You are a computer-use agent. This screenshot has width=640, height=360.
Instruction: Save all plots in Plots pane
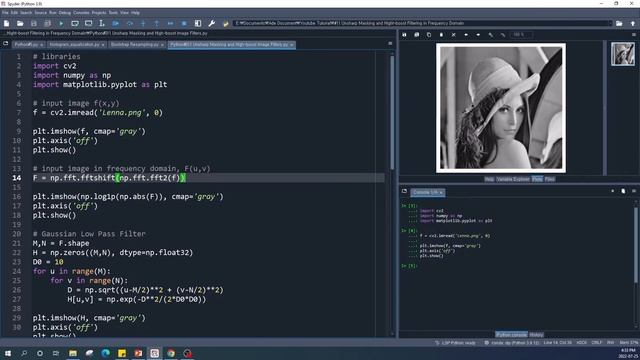[417, 35]
